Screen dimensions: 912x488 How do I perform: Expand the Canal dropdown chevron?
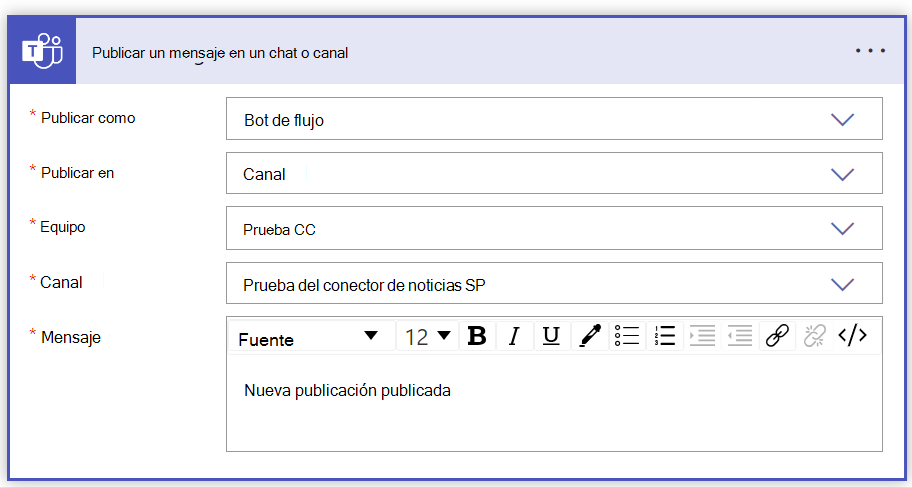pyautogui.click(x=842, y=284)
